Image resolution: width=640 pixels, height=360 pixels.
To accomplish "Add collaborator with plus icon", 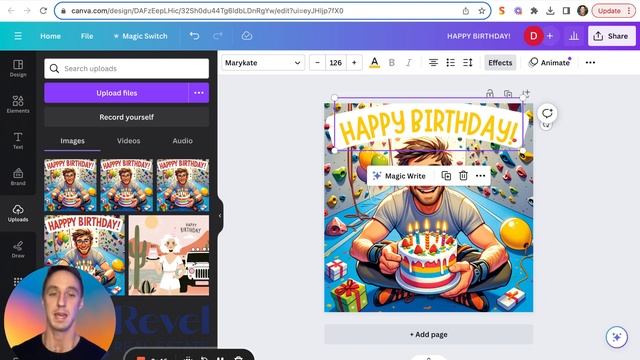I will pyautogui.click(x=550, y=36).
